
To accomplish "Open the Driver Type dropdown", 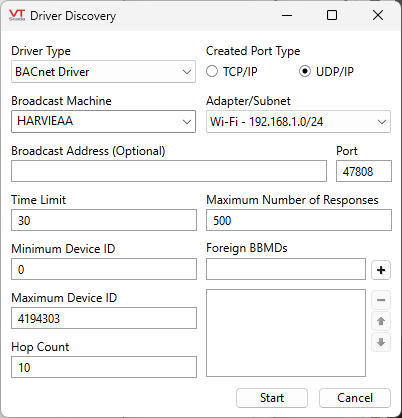I will click(x=103, y=72).
